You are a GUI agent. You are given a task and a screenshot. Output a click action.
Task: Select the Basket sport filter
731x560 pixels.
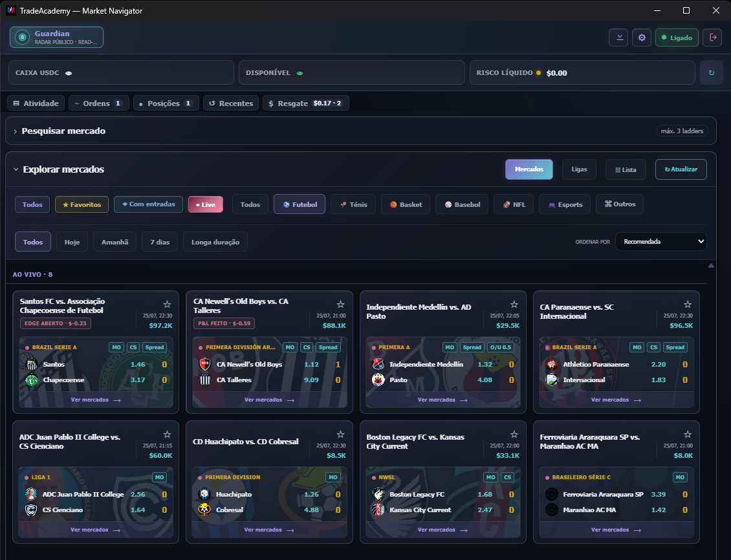(406, 204)
